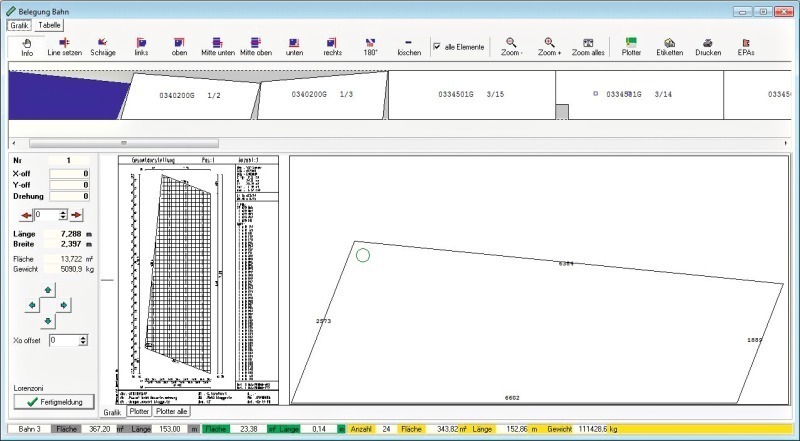The width and height of the screenshot is (800, 441).
Task: Move element left with green arrow
Action: point(32,305)
